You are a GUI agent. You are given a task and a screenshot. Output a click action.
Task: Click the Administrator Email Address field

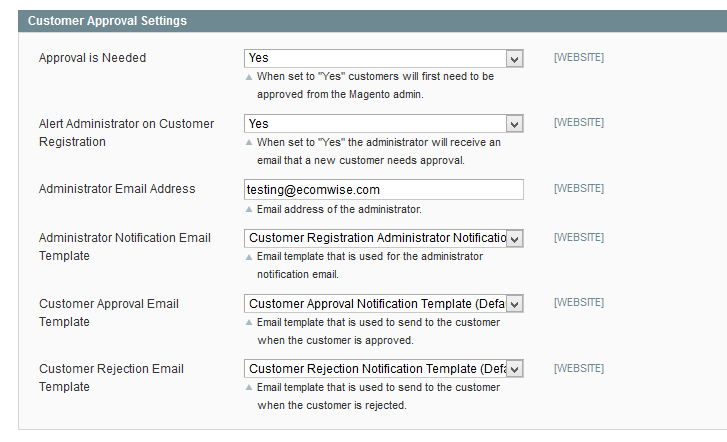383,190
